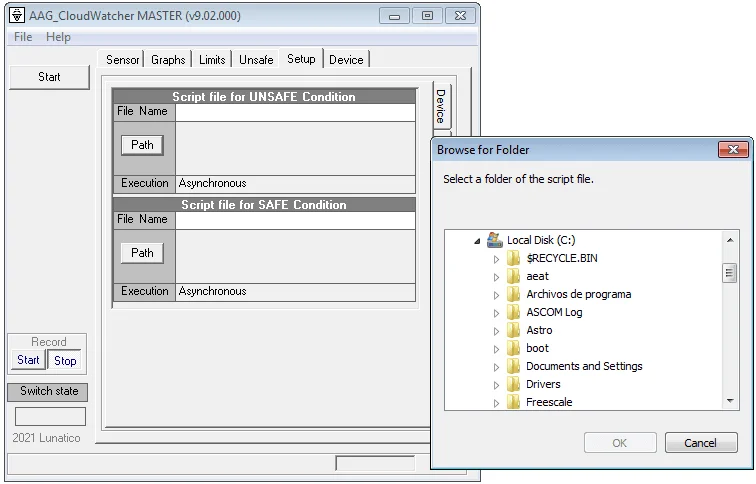Select the Astro folder name
Image resolution: width=756 pixels, height=484 pixels.
point(539,330)
